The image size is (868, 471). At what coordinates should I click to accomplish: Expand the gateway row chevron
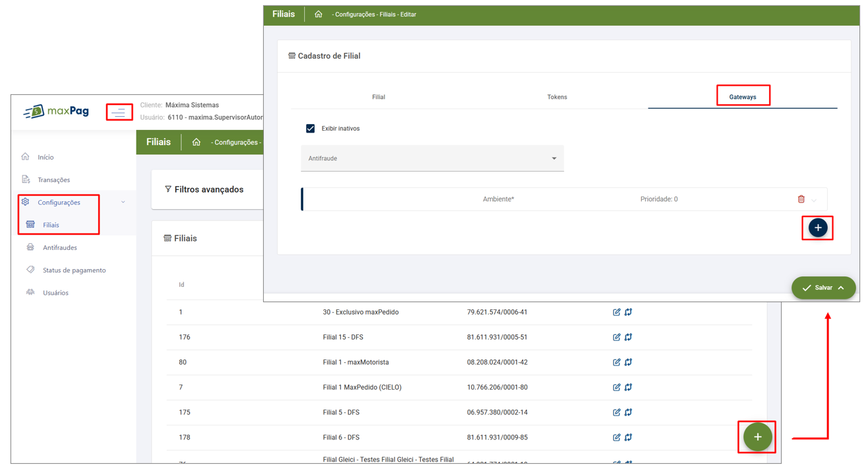(815, 200)
